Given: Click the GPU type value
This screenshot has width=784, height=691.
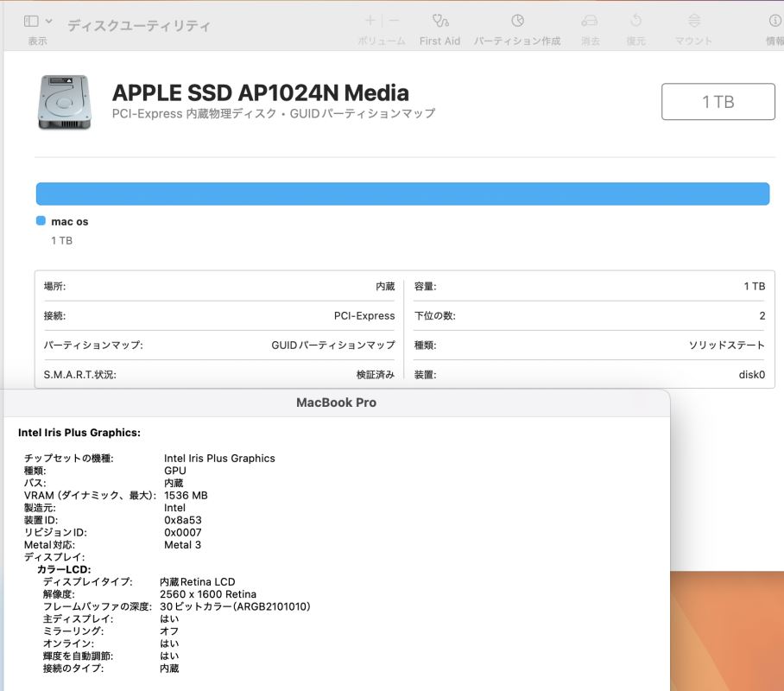Looking at the screenshot, I should [x=175, y=471].
